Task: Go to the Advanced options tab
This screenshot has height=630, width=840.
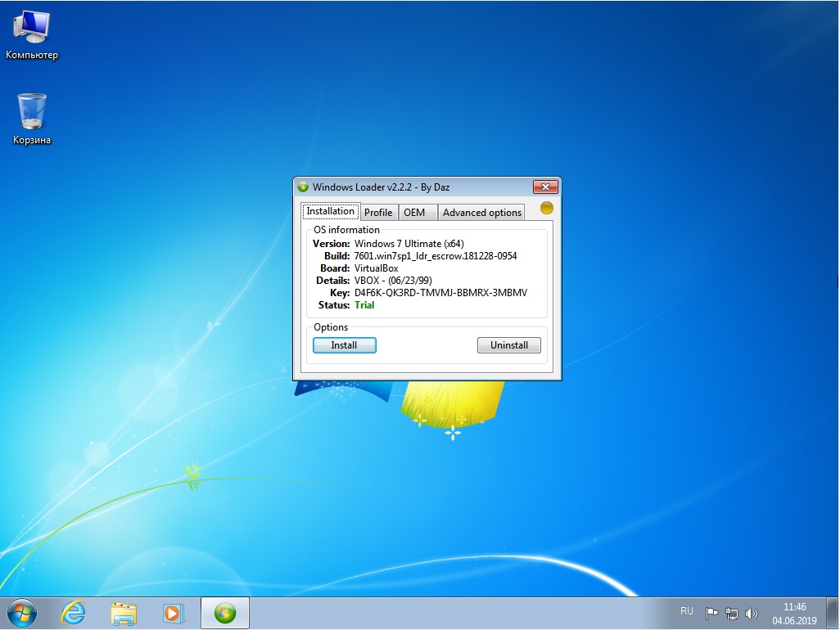Action: [x=481, y=213]
